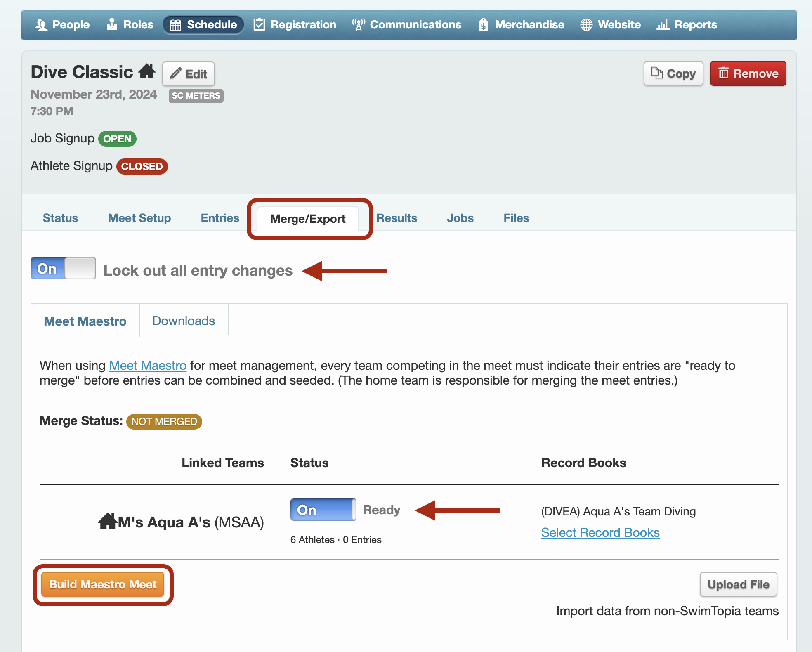Toggle the Ready switch for M's Aqua A's
This screenshot has width=812, height=652.
(x=323, y=510)
